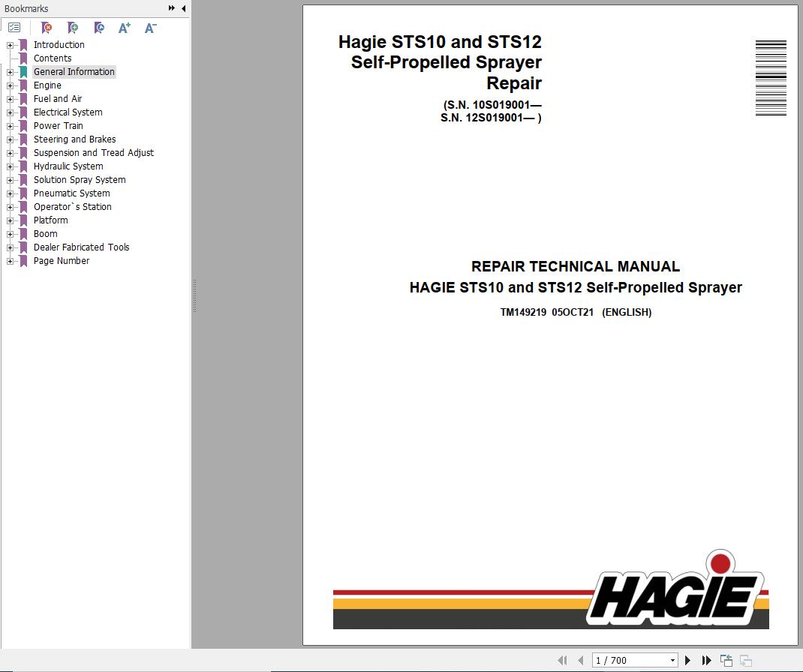Click the bookmark icon beside Platform
This screenshot has width=803, height=672.
tap(23, 220)
